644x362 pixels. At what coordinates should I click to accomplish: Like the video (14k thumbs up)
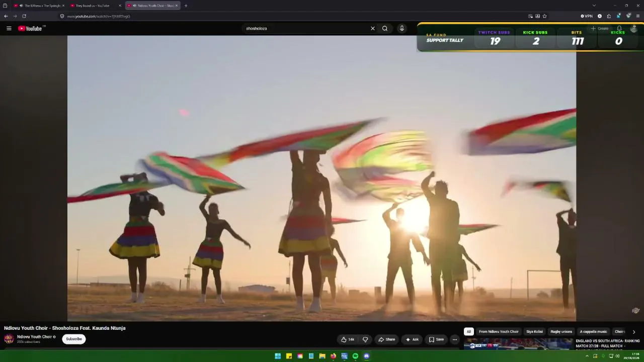[x=348, y=339]
